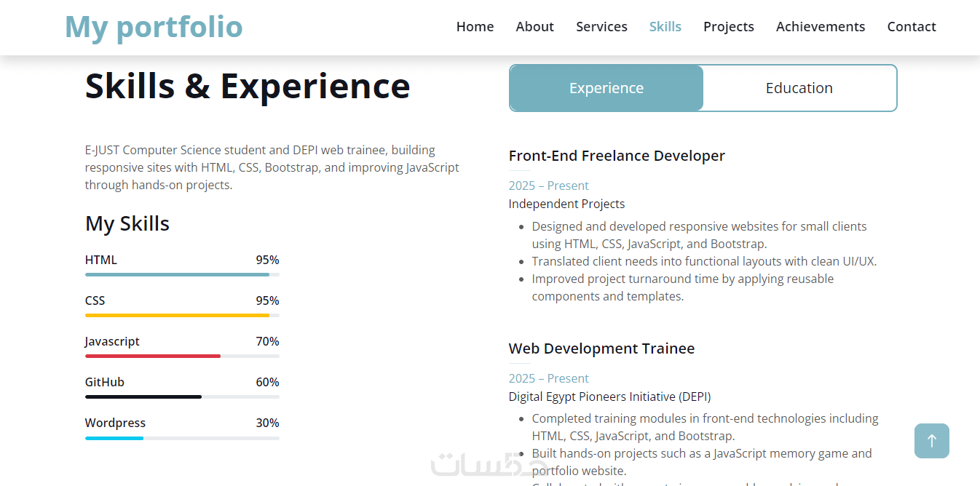This screenshot has width=980, height=486.
Task: Select the Skills nav item
Action: coord(665,27)
